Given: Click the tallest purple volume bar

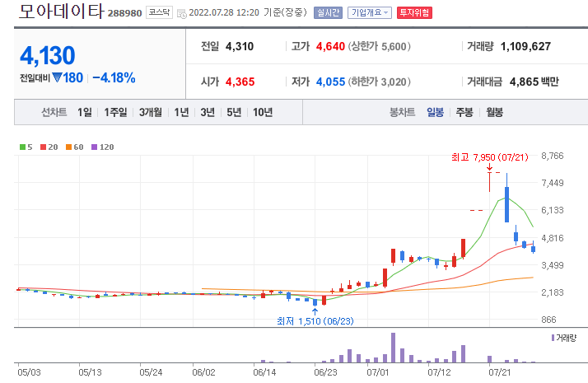Looking at the screenshot, I should tap(393, 348).
